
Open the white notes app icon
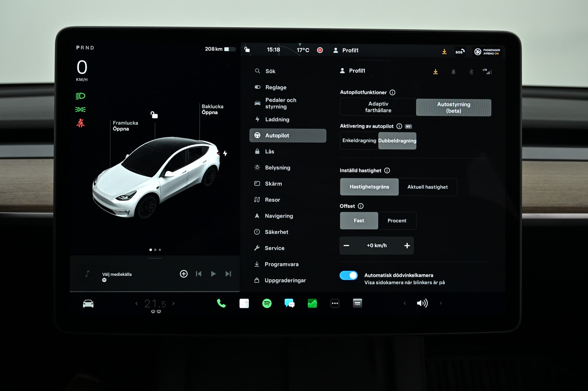244,303
